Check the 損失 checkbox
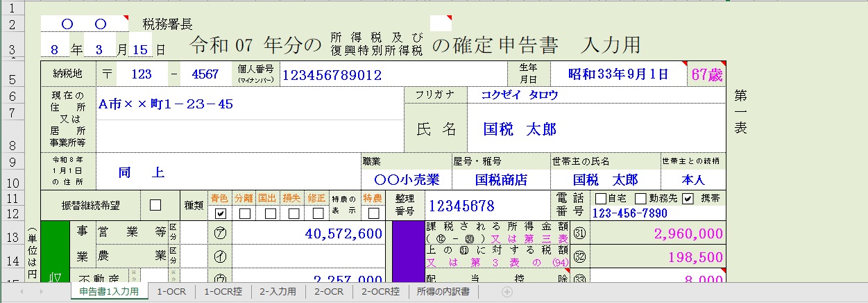 (x=294, y=213)
